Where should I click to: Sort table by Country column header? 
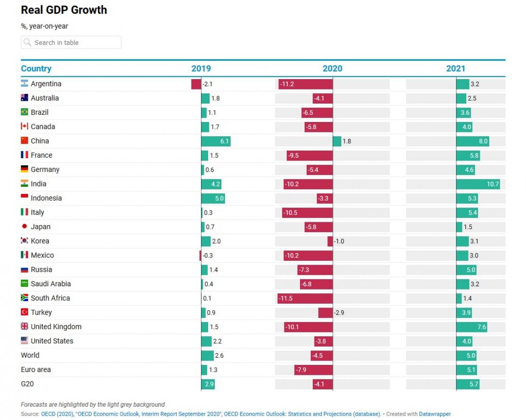click(x=36, y=69)
